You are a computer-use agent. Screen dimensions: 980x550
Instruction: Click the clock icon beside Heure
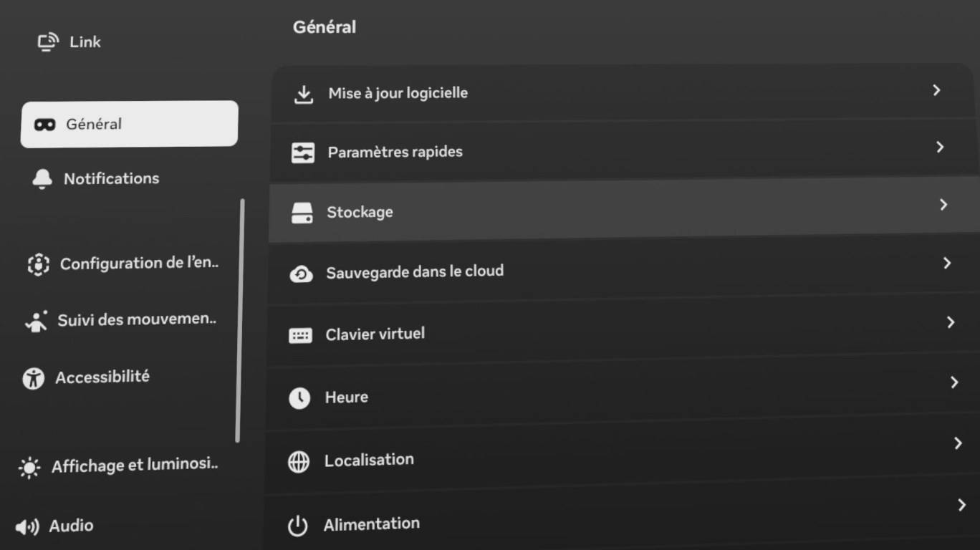[x=299, y=398]
